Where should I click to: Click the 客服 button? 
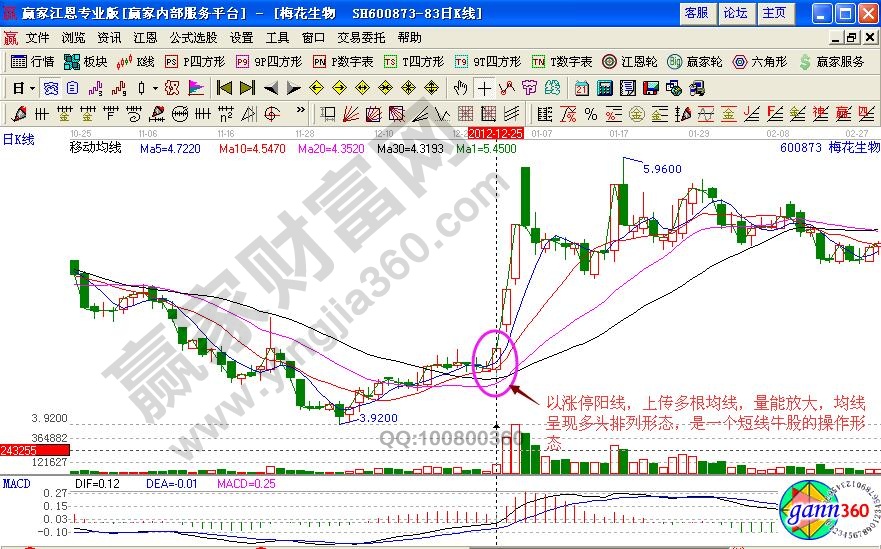pyautogui.click(x=696, y=13)
